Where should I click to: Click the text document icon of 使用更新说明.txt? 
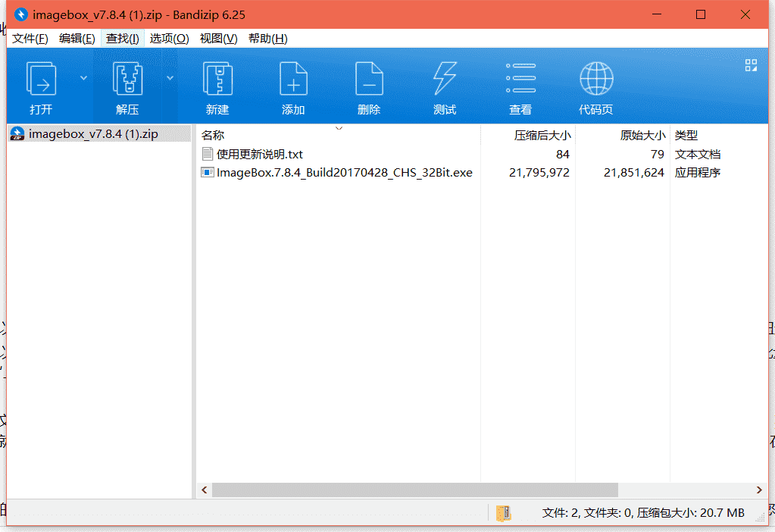tap(208, 154)
